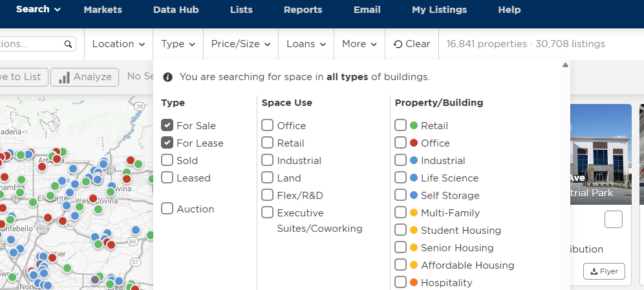Open the Search dropdown in navbar
This screenshot has width=644, height=290.
(38, 10)
